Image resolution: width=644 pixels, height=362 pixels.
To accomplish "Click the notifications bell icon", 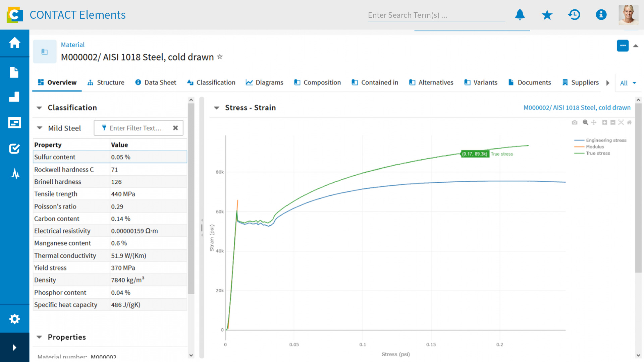I will (520, 15).
